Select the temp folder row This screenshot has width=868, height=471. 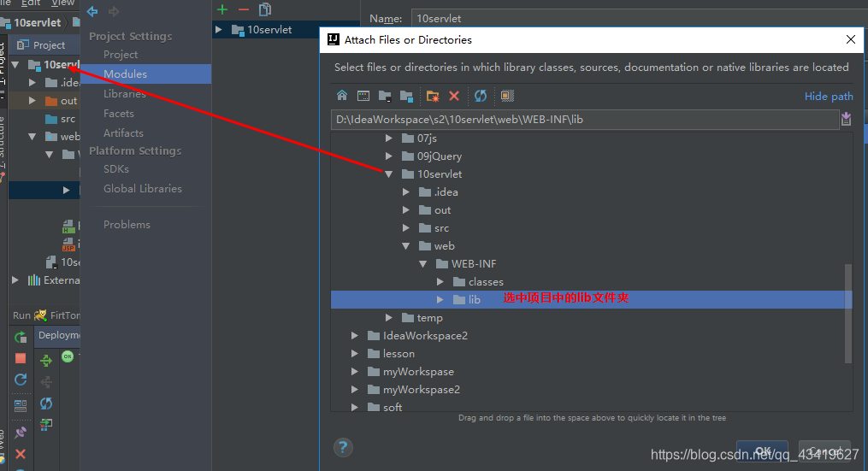click(591, 318)
